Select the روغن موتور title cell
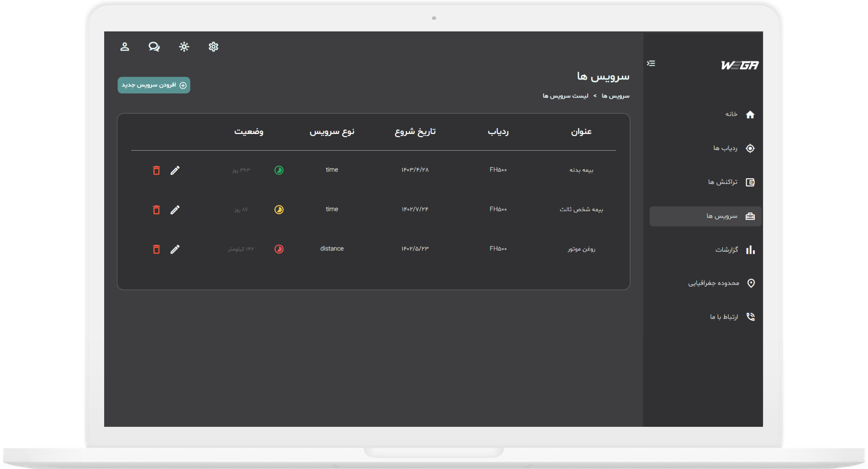This screenshot has height=469, width=868. pyautogui.click(x=581, y=249)
